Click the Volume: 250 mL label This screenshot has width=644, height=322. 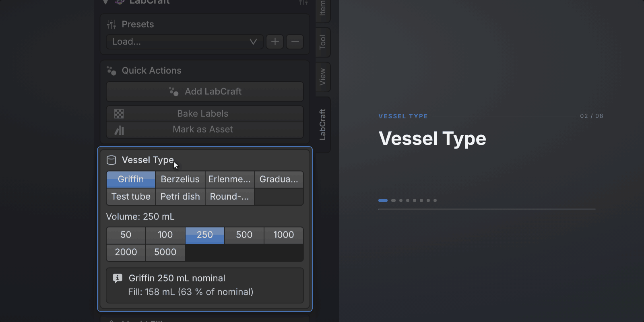[x=140, y=217]
